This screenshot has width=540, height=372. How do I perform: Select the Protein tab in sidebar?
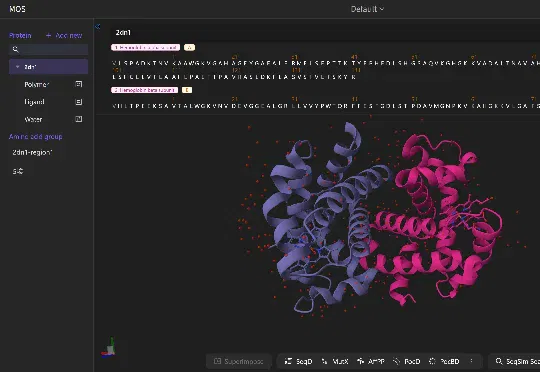click(20, 35)
